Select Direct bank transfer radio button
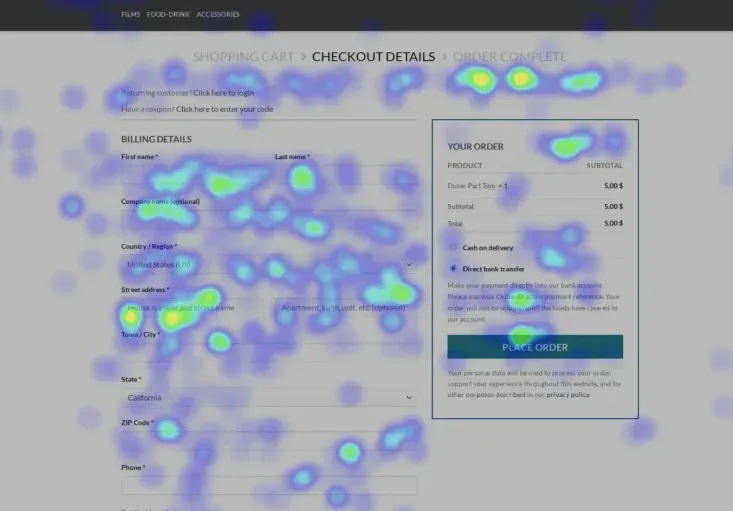Viewport: 733px width, 511px height. [453, 268]
